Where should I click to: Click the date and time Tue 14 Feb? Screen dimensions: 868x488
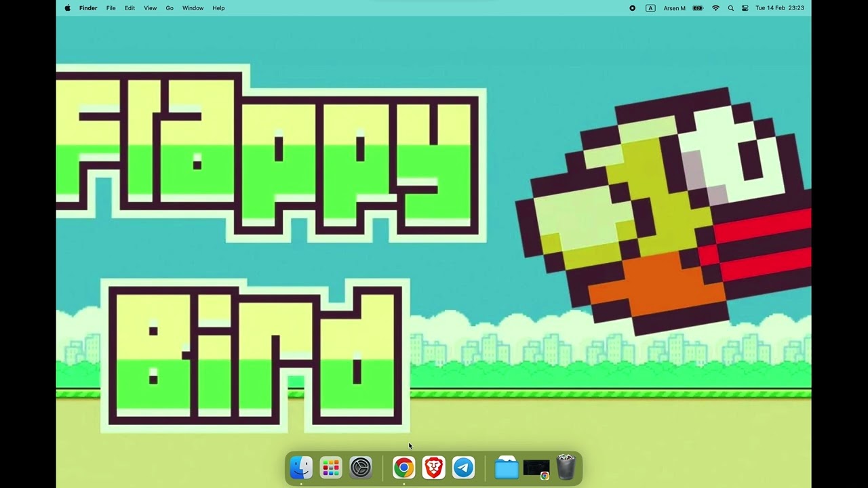coord(779,8)
